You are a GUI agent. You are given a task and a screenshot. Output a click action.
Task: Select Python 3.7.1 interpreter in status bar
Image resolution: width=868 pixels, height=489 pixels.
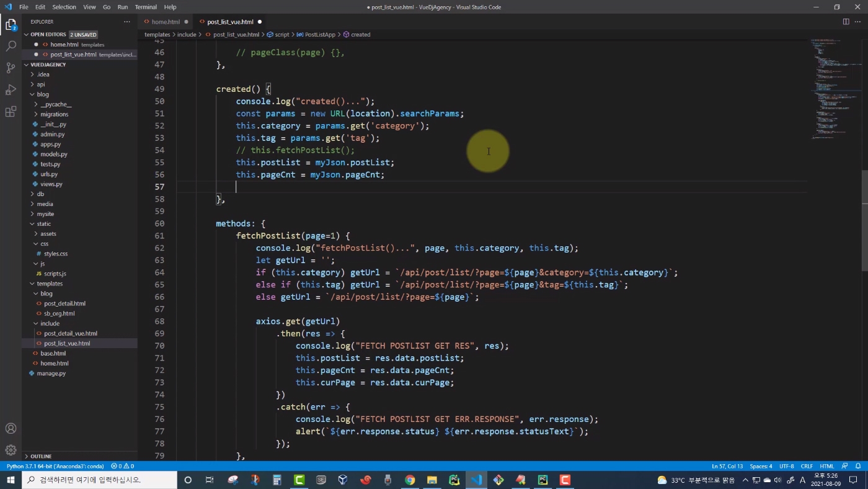[x=55, y=466]
